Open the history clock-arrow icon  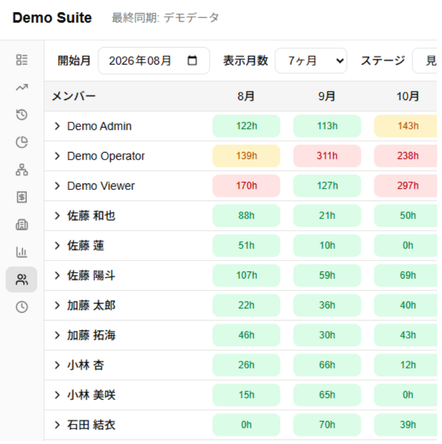[22, 115]
